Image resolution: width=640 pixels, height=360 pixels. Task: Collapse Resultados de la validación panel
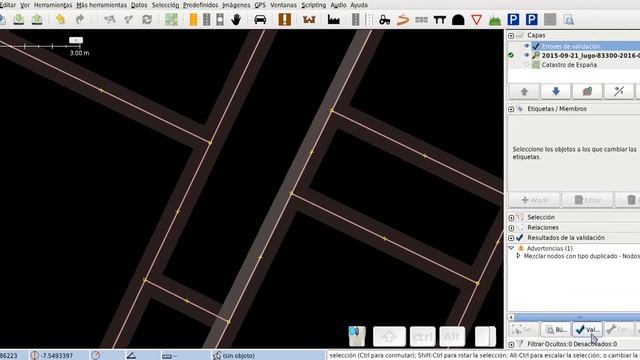[x=511, y=238]
